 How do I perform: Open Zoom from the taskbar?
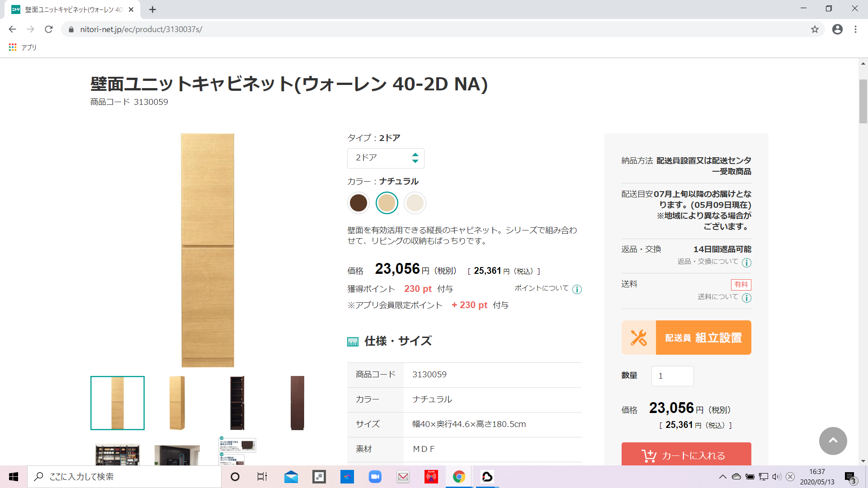click(375, 477)
